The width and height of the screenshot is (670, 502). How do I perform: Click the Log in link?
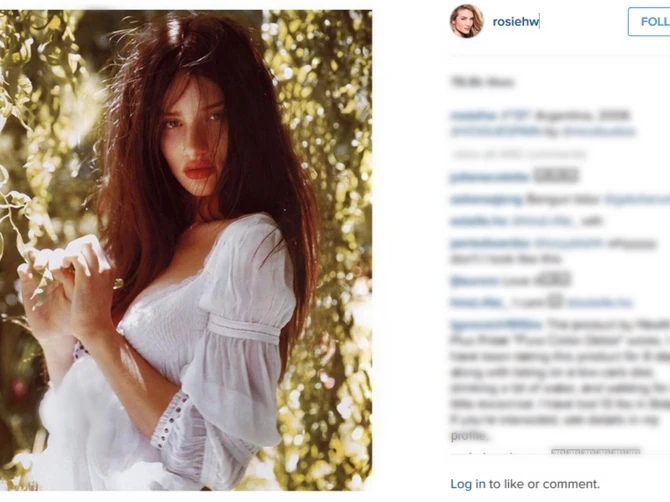point(467,484)
